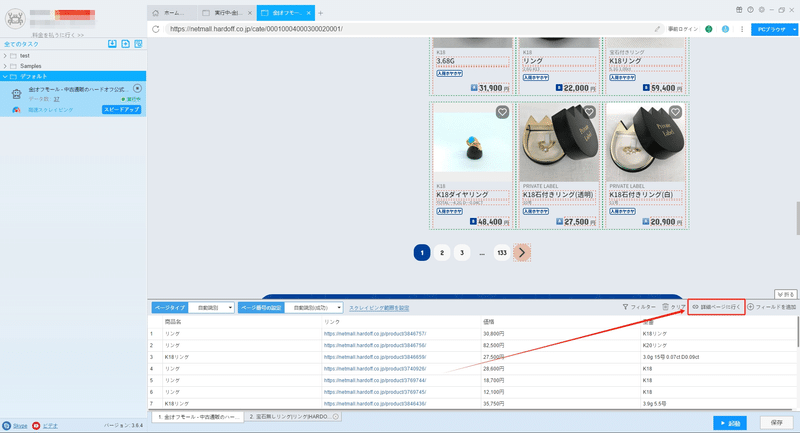The width and height of the screenshot is (800, 433).
Task: Click the red video icon in status bar
Action: pyautogui.click(x=36, y=425)
